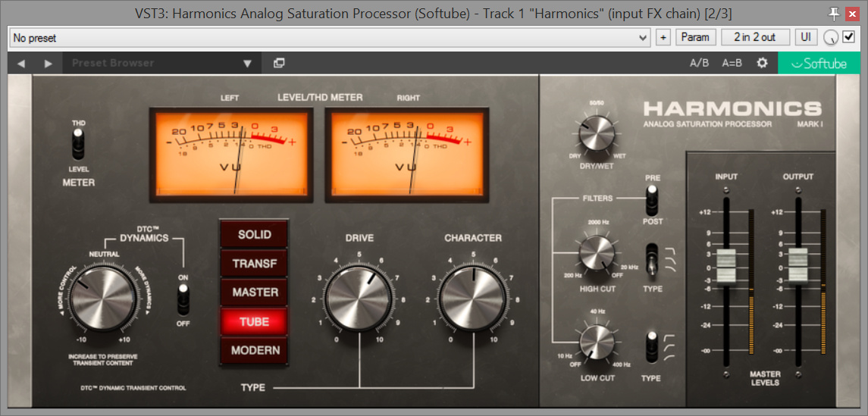Click the Dynamics knob

(x=103, y=300)
